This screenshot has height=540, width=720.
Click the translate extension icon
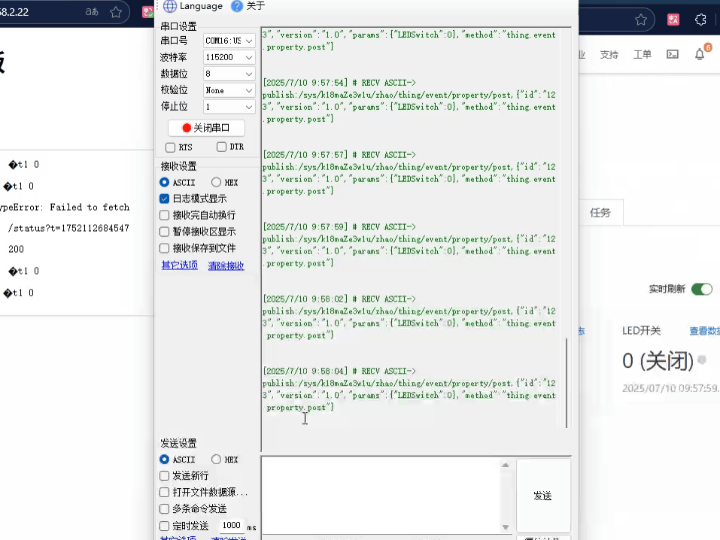[673, 19]
